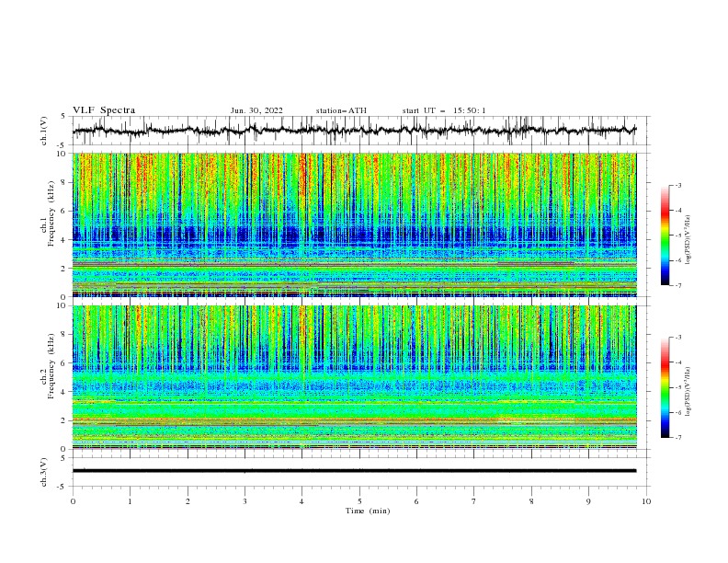Click the "ch.3(V)" axis label
The width and height of the screenshot is (728, 563).
[44, 472]
